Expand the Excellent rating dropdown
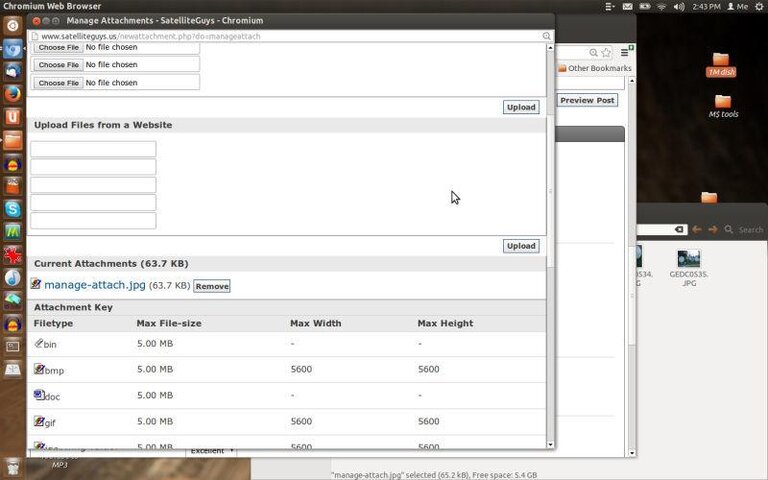Viewport: 768px width, 480px height. pos(211,451)
